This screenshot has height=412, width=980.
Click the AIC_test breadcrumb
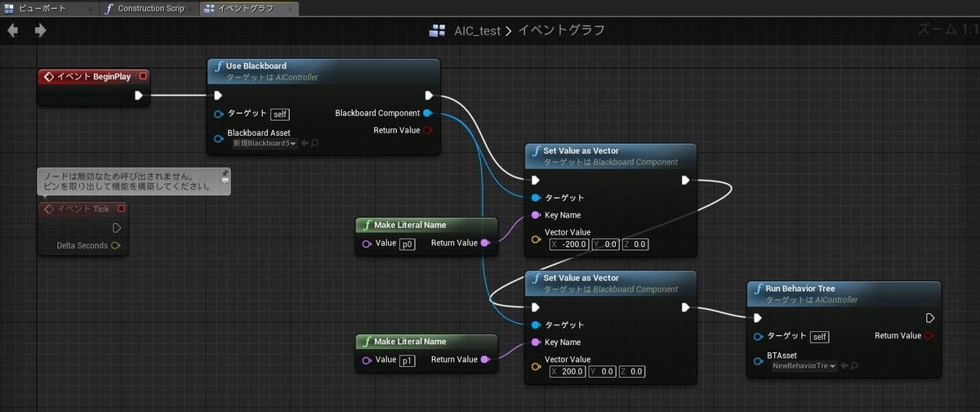coord(477,30)
